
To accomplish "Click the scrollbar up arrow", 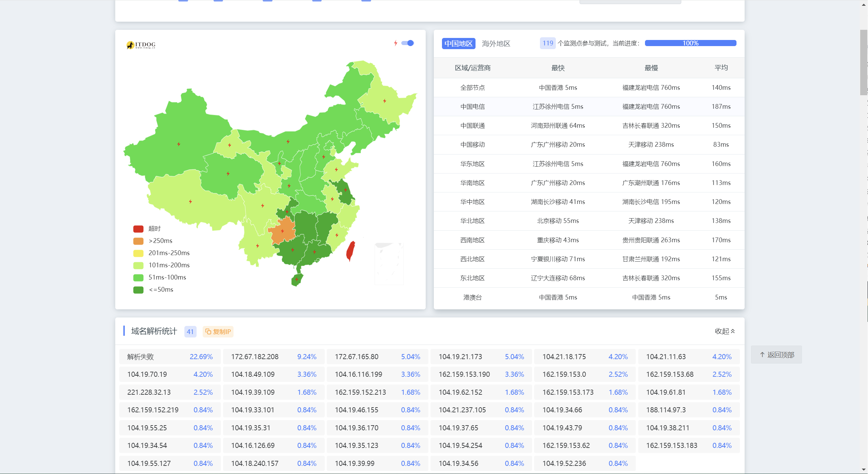I will (864, 4).
